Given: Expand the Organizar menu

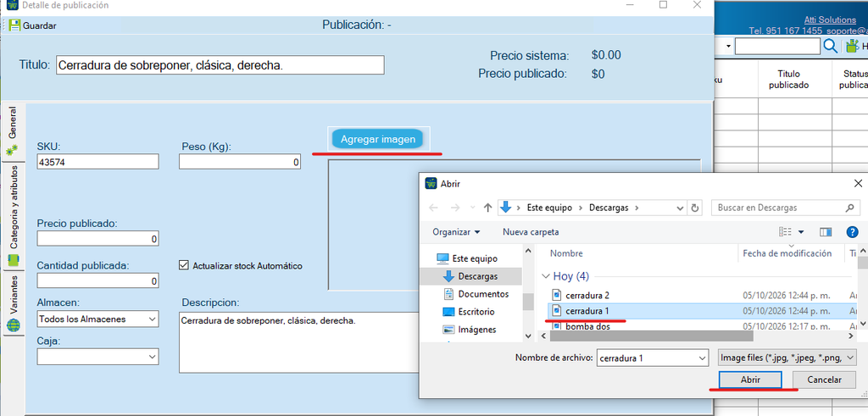Looking at the screenshot, I should tap(456, 232).
